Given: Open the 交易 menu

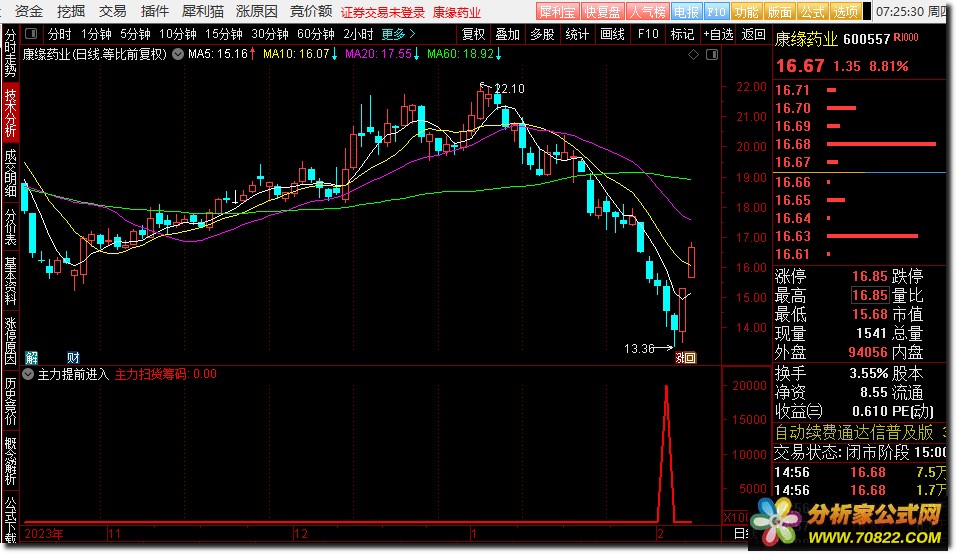Looking at the screenshot, I should pos(112,11).
